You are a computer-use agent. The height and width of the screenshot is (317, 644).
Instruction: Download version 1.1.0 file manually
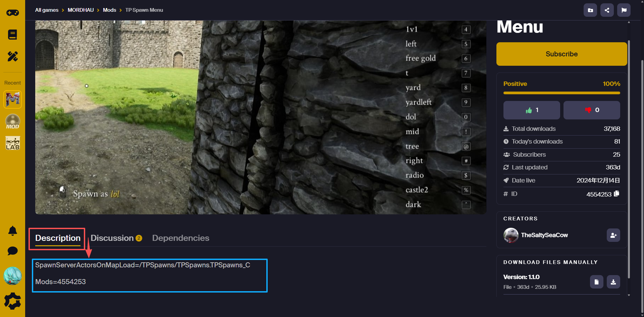click(x=613, y=282)
